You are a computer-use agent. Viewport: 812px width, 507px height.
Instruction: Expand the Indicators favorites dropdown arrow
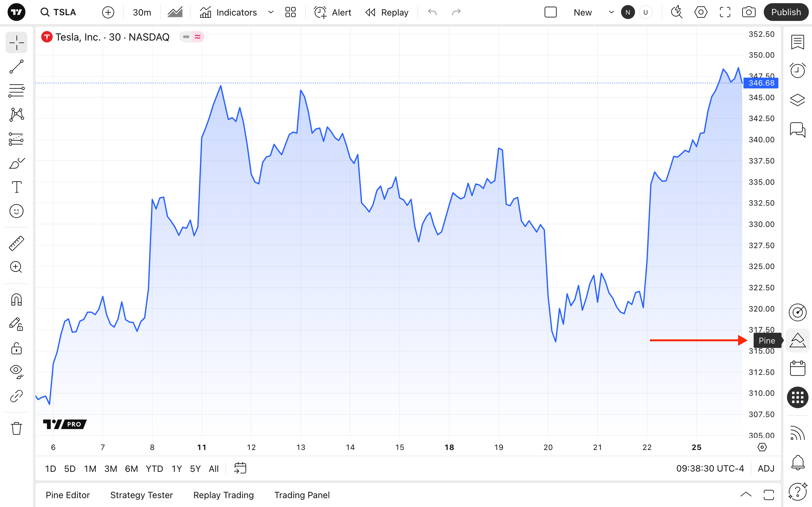[271, 12]
